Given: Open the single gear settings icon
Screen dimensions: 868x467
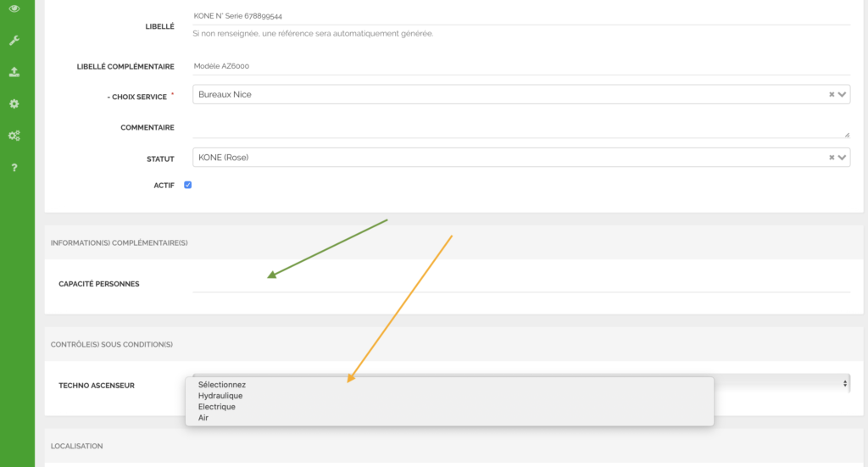Looking at the screenshot, I should point(14,103).
